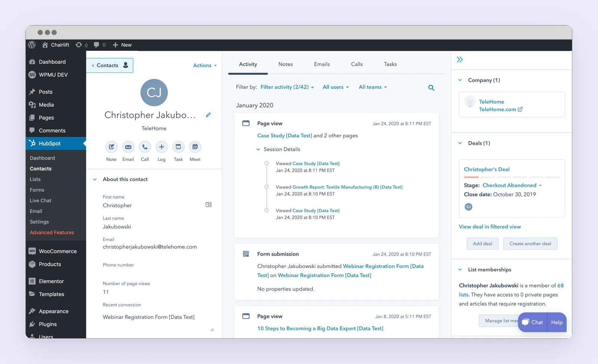The height and width of the screenshot is (364, 598).
Task: Switch to the Notes tab
Action: click(286, 64)
